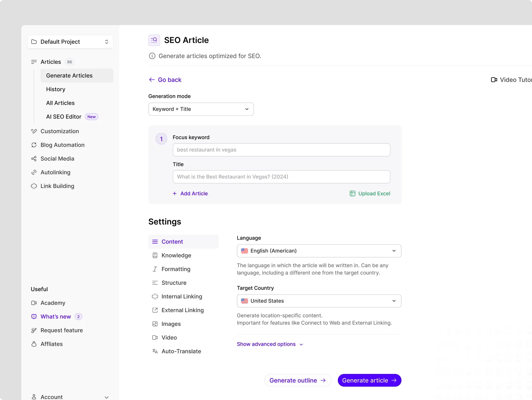Click the Blog Automation refresh icon
The image size is (532, 400).
[34, 145]
